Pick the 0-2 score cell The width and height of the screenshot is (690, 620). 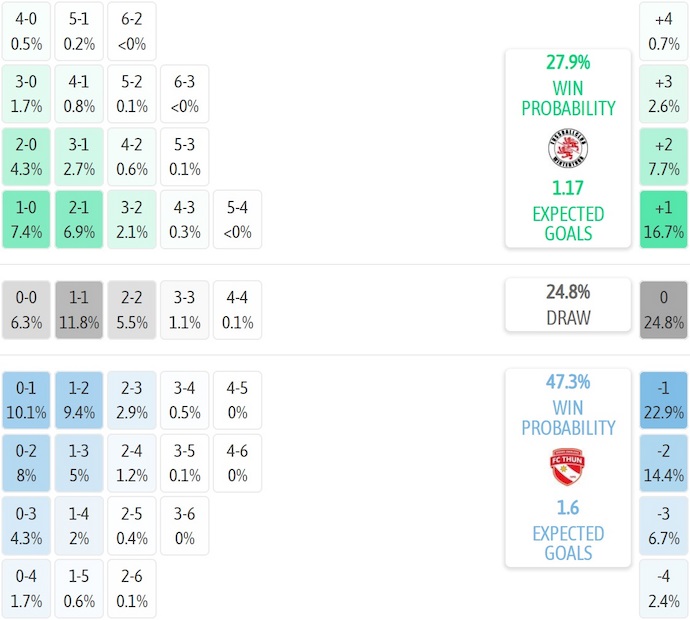coord(27,463)
